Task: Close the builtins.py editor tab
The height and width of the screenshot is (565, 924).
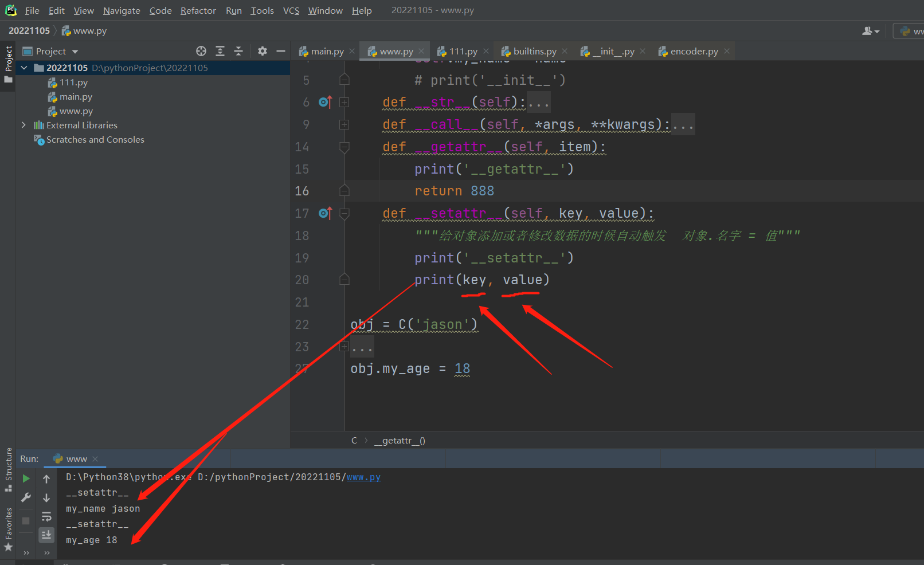Action: [x=565, y=52]
